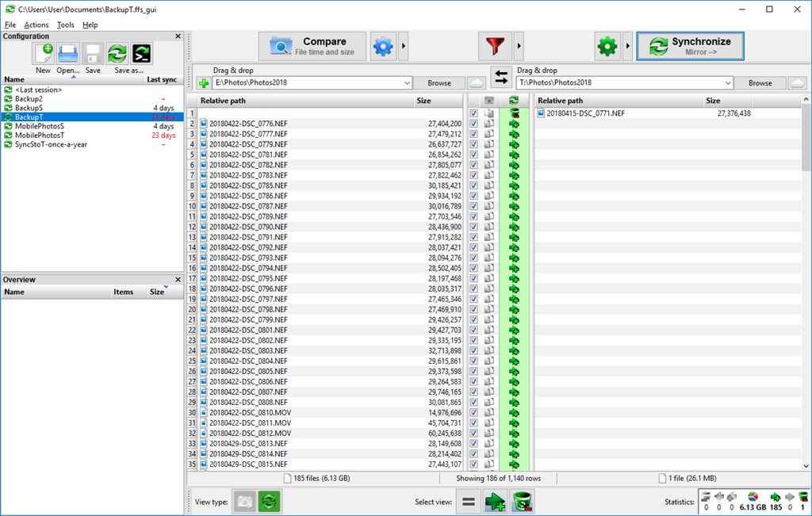Open filter settings via the red funnel
Image resolution: width=812 pixels, height=516 pixels.
click(x=495, y=47)
